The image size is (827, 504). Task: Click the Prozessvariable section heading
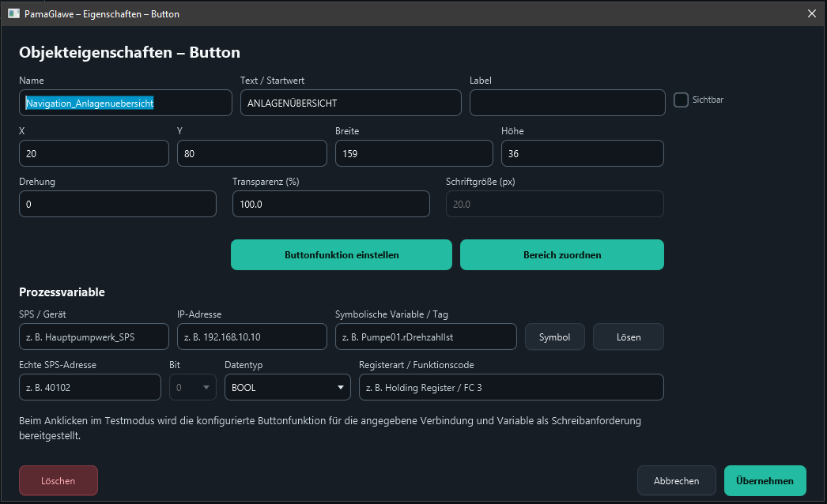pos(62,292)
